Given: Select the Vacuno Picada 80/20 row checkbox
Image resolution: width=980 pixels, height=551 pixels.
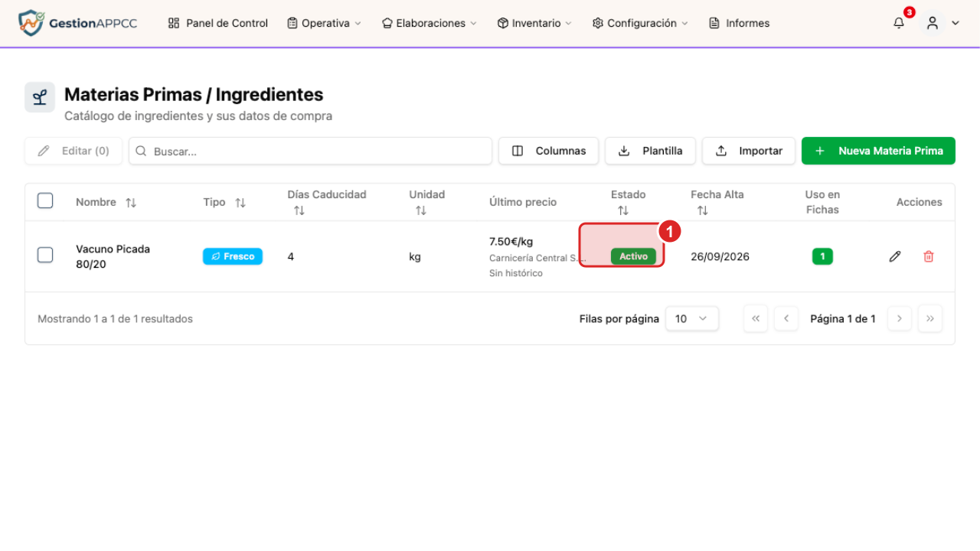Looking at the screenshot, I should pyautogui.click(x=45, y=255).
